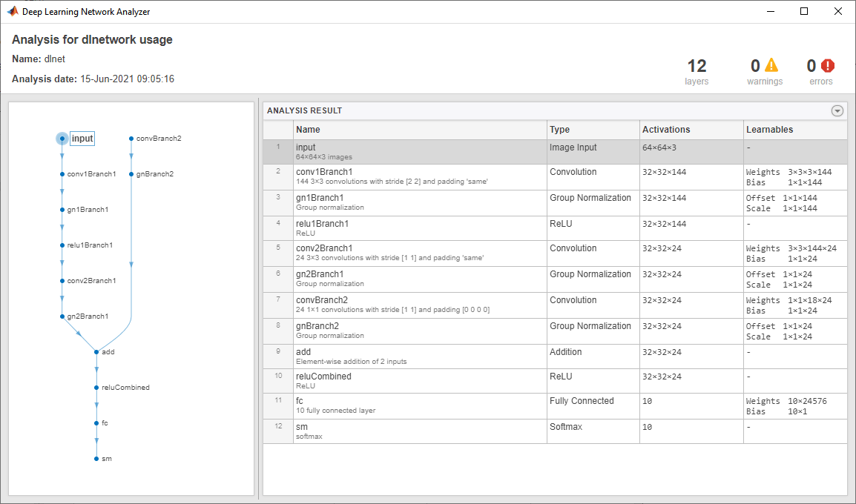Select the input node in graph

tap(62, 139)
